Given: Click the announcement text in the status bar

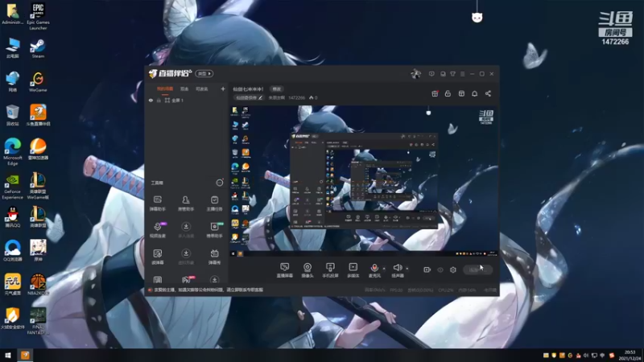Looking at the screenshot, I should 208,290.
